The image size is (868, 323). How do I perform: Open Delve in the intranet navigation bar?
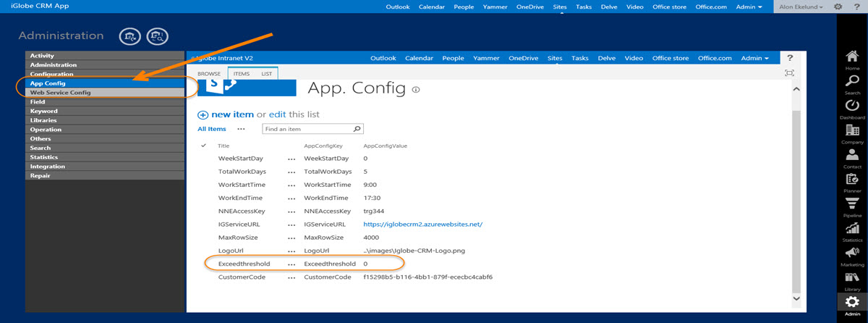607,58
